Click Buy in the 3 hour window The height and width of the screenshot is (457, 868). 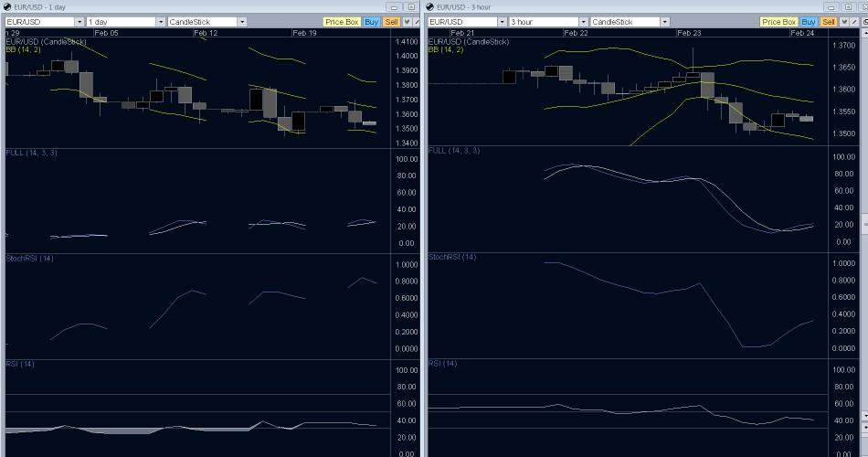point(809,22)
